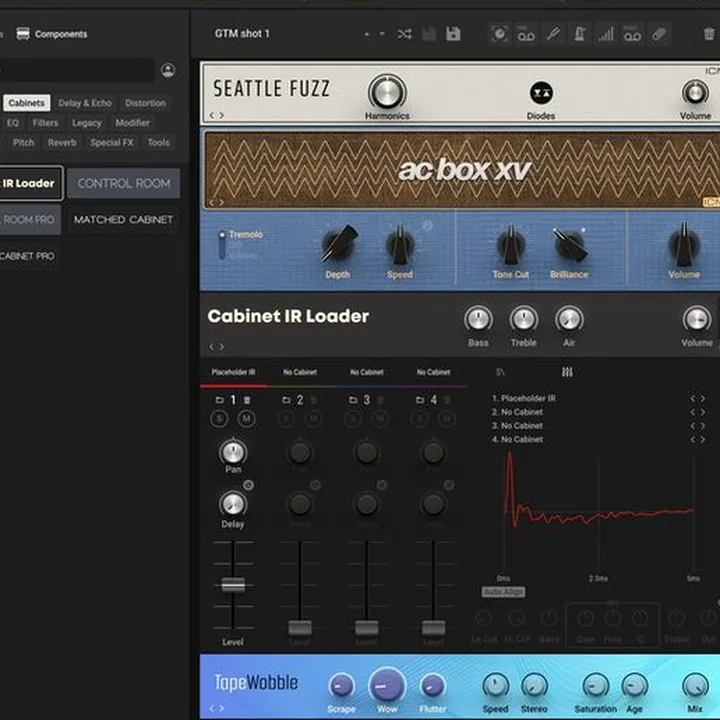Step through IRs for 2. No Cabinet
720x720 pixels.
698,412
